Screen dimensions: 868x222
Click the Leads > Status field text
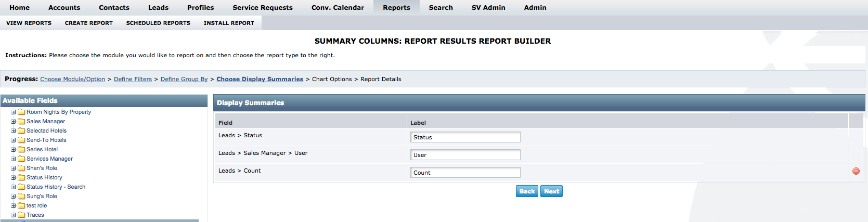[x=240, y=135]
